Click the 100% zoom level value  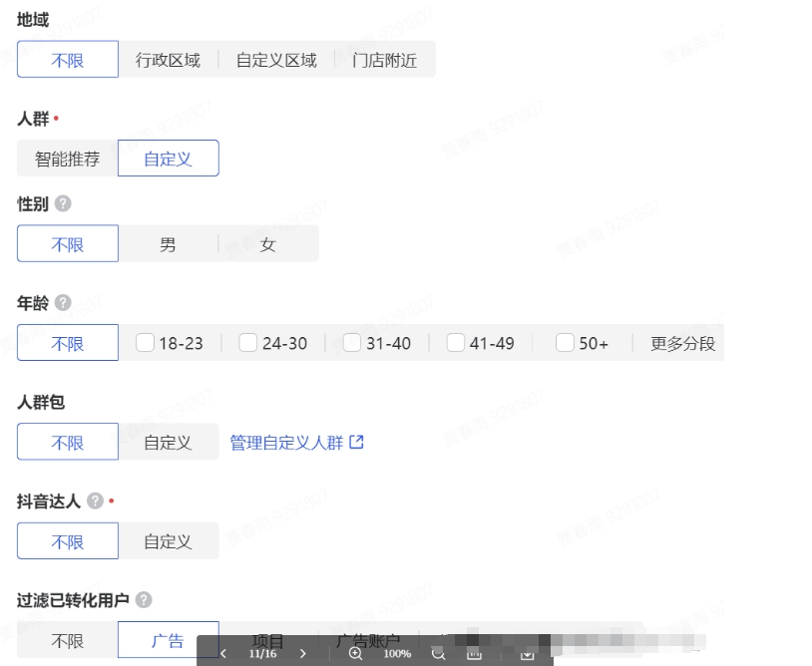point(397,654)
